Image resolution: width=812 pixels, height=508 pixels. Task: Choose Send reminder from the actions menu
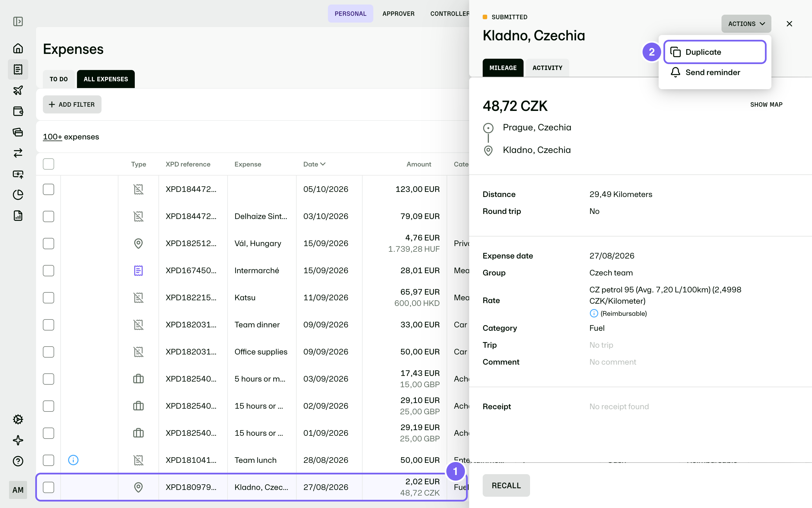coord(715,72)
